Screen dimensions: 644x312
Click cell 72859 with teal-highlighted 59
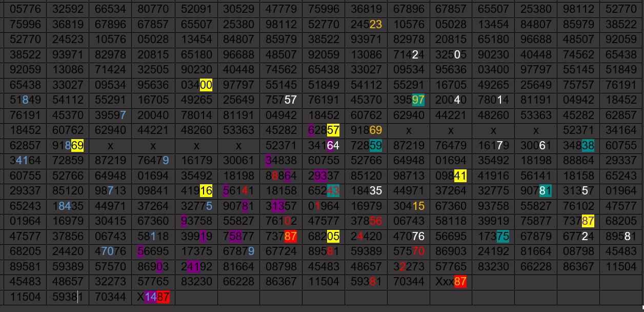(366, 146)
